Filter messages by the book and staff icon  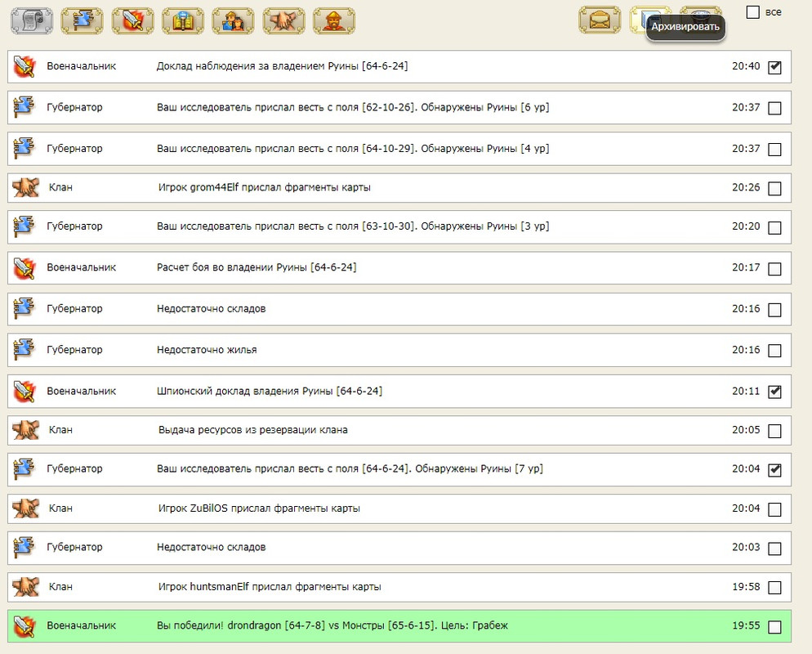click(x=183, y=20)
